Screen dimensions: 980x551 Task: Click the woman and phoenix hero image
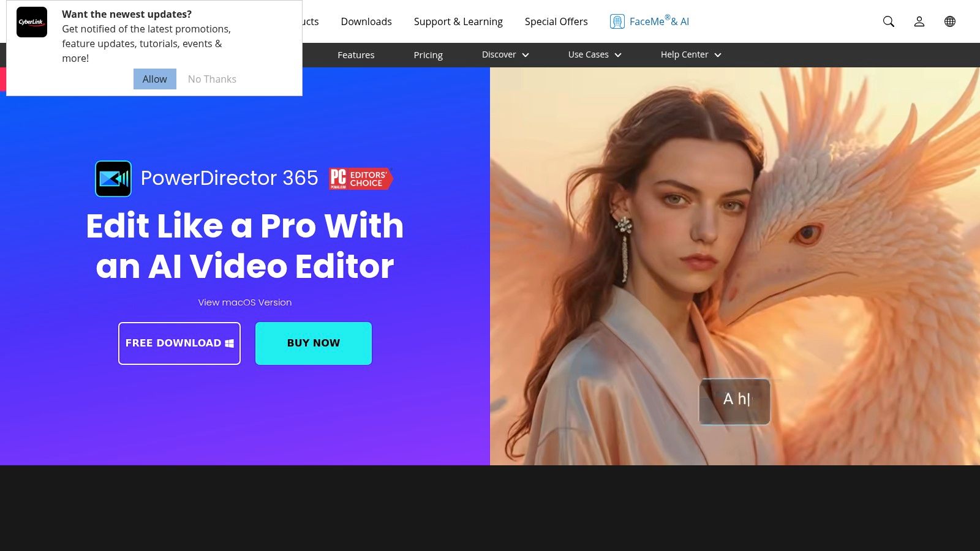(x=735, y=266)
